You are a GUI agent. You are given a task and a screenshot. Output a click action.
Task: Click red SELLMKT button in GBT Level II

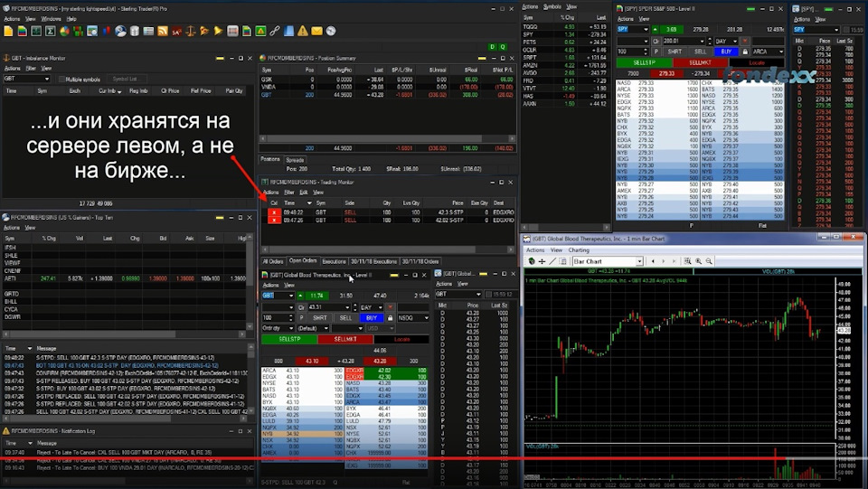pyautogui.click(x=345, y=339)
